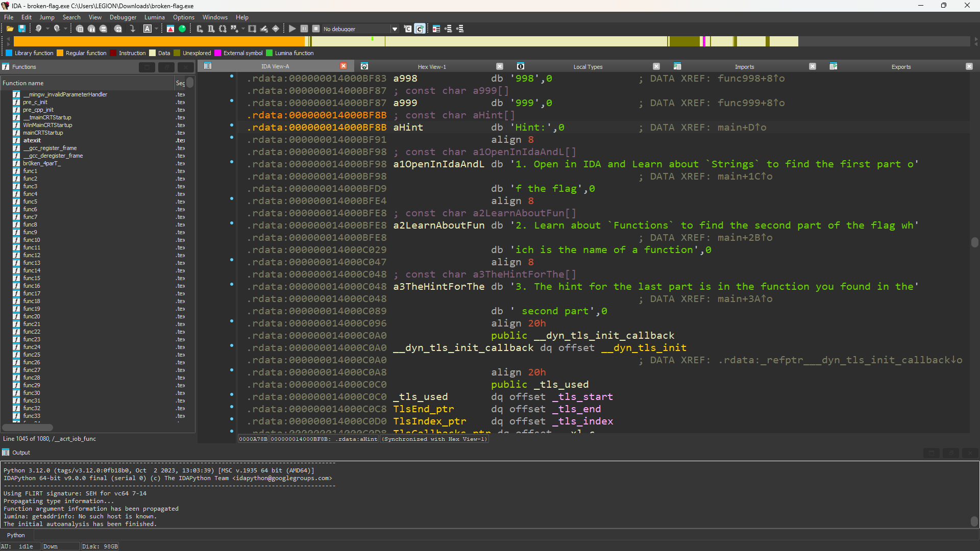The image size is (980, 551).
Task: Click the IDA View-A tab icon
Action: [208, 66]
